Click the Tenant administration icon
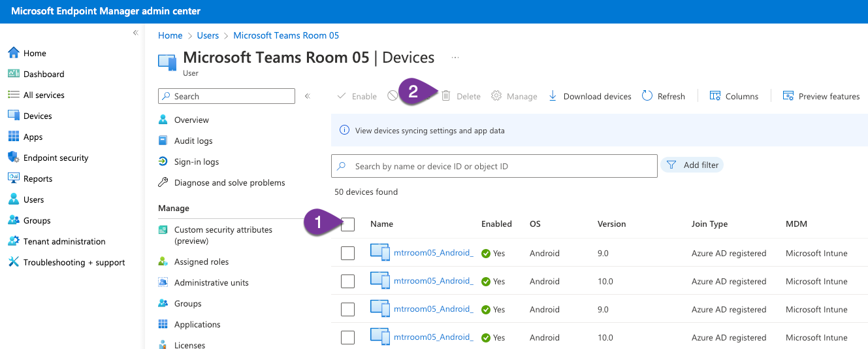The image size is (868, 349). 13,241
